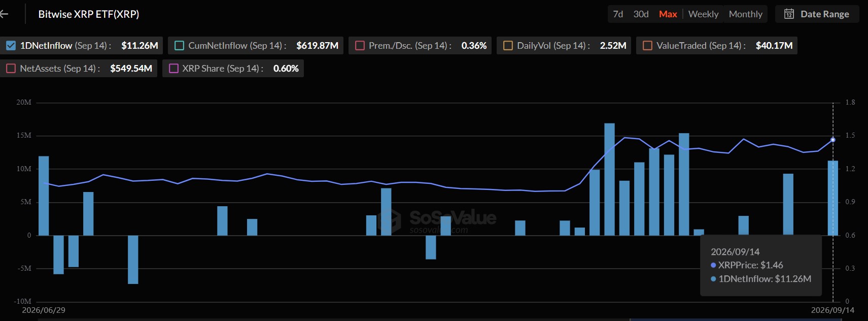Enable the XRP Share checkbox

click(173, 69)
